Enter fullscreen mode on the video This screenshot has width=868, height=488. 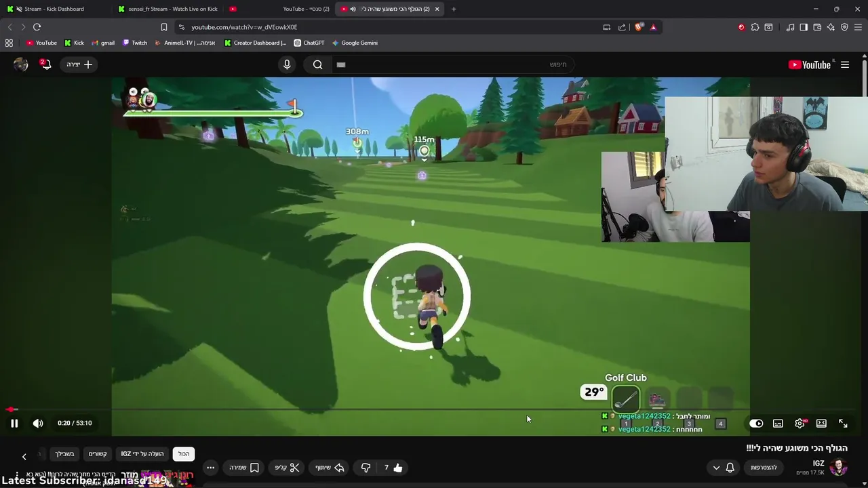tap(843, 423)
